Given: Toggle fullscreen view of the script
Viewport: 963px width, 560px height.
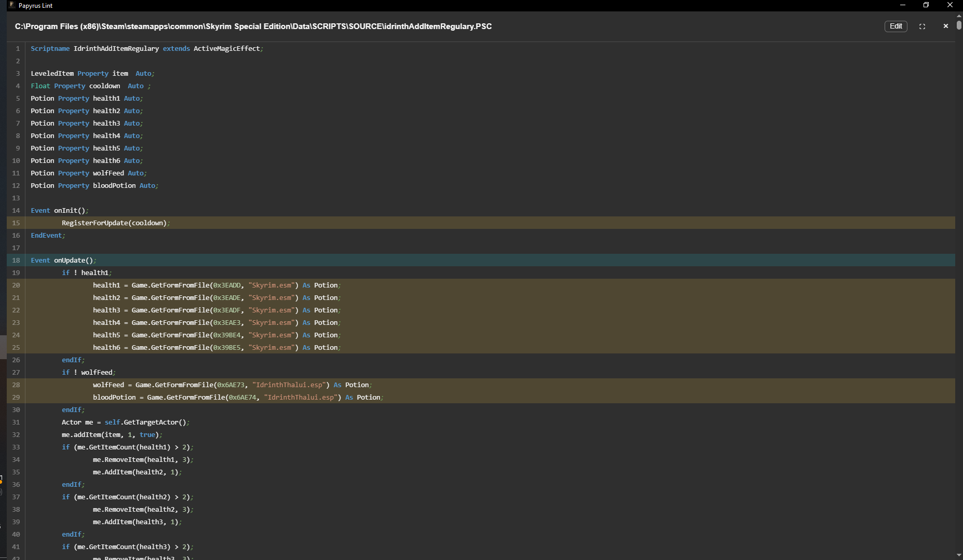Looking at the screenshot, I should point(922,26).
